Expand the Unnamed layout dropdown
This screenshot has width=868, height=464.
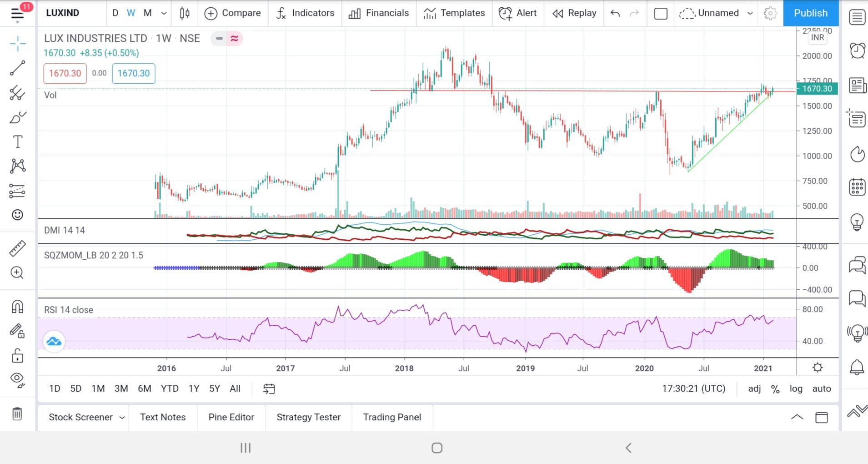[x=750, y=13]
